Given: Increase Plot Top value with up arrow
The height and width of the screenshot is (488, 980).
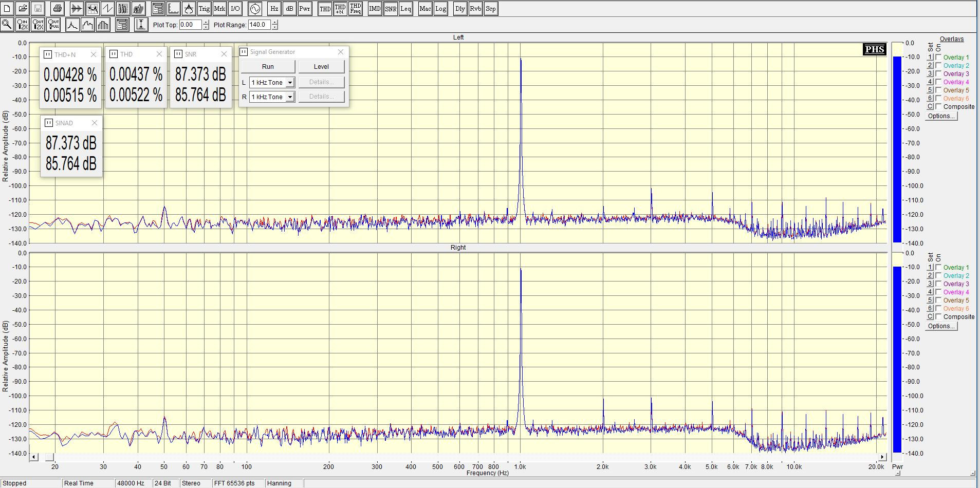Looking at the screenshot, I should click(x=206, y=22).
